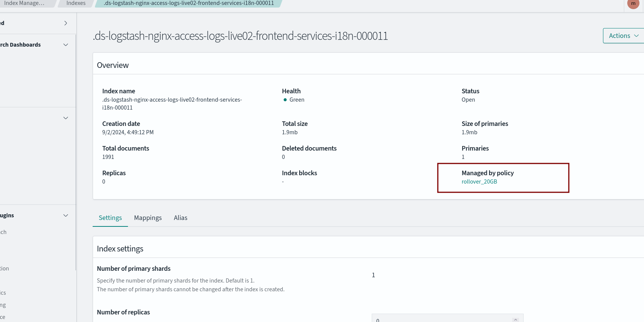Open the sidebar item ending in 'ics'
This screenshot has width=644, height=322.
click(x=3, y=293)
